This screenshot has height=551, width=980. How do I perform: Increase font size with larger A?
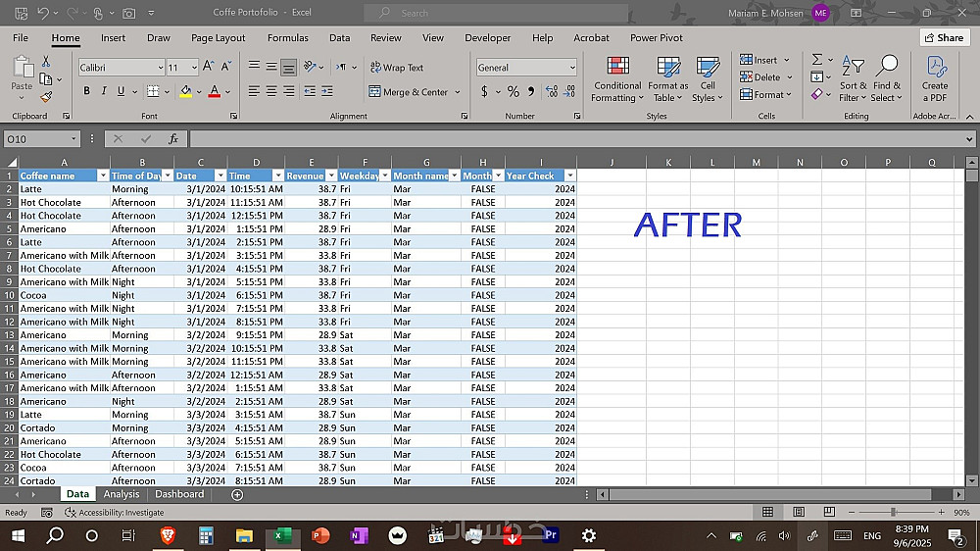pos(209,67)
